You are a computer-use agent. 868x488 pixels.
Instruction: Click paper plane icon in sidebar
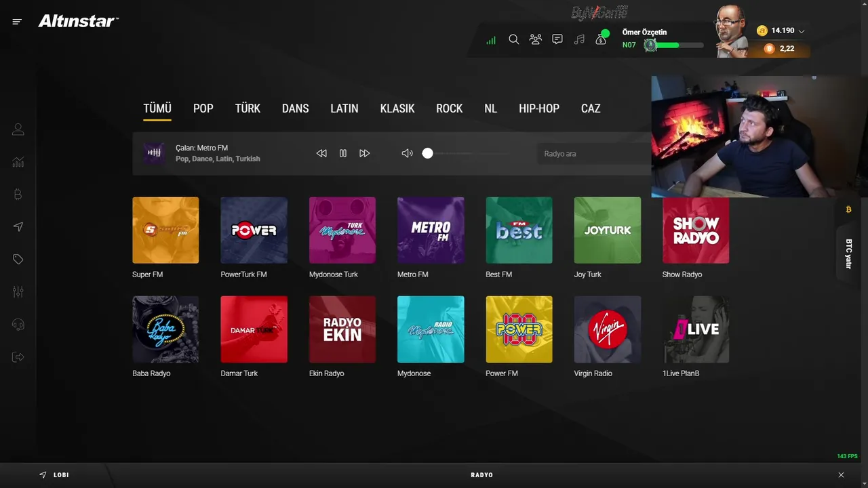18,227
